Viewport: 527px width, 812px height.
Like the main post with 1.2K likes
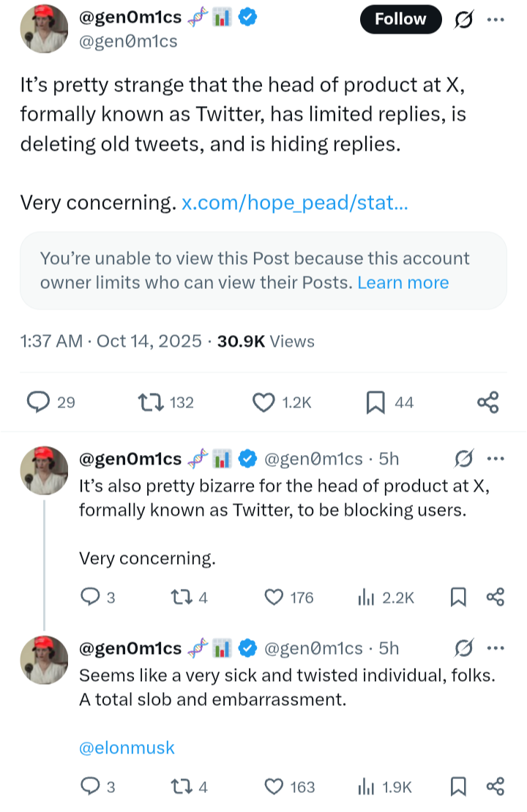click(262, 402)
